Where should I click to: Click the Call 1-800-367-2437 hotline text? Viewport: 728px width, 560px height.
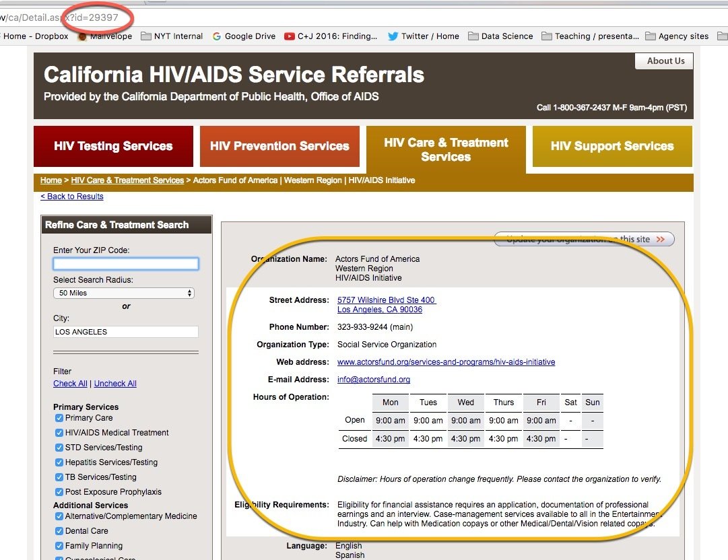pyautogui.click(x=611, y=108)
